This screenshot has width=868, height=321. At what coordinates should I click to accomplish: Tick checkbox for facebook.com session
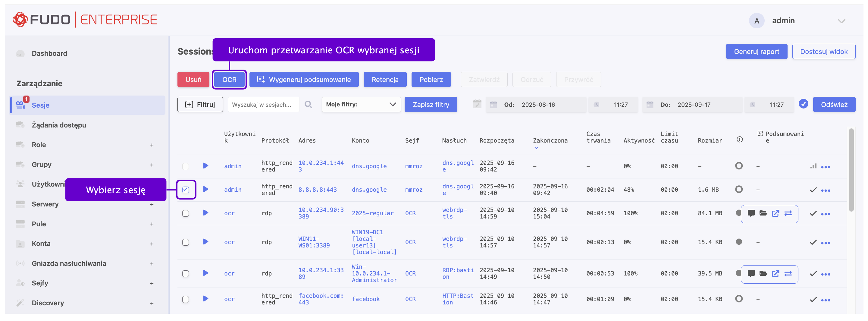click(x=186, y=299)
